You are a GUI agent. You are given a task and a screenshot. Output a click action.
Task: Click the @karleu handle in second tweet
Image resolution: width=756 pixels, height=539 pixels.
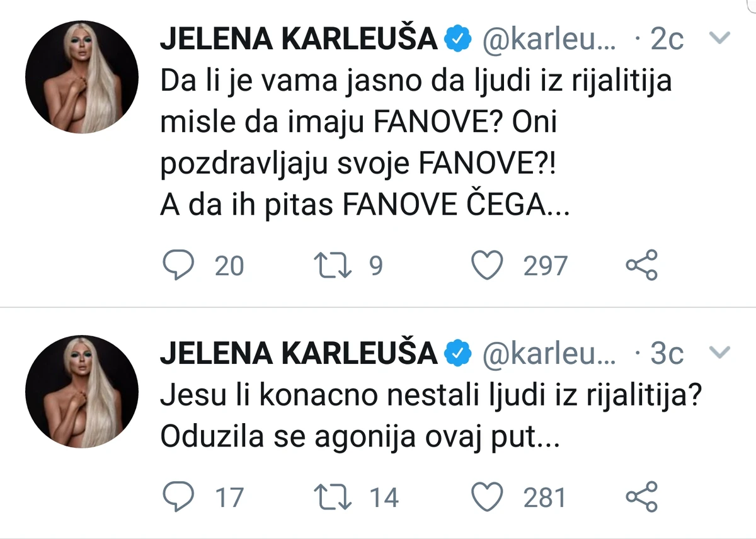coord(549,354)
